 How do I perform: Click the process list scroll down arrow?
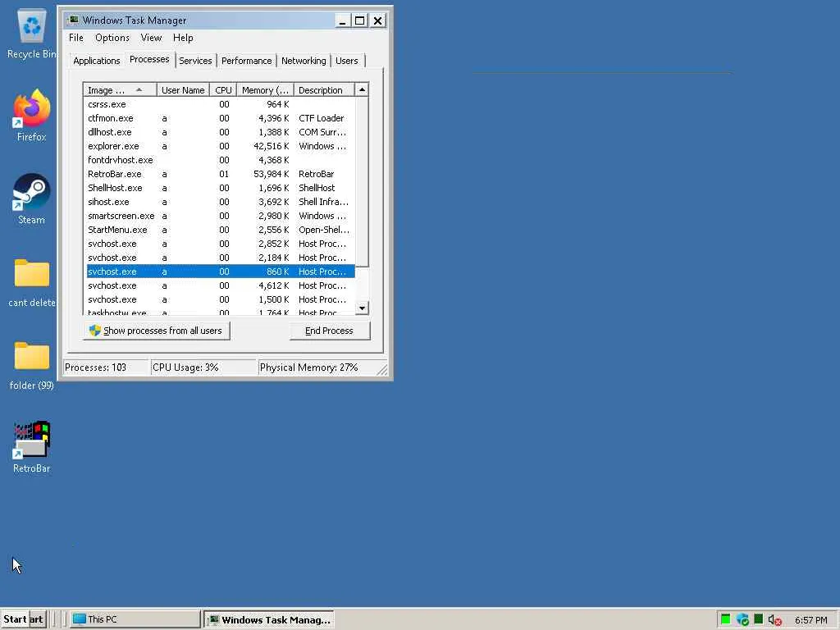(x=362, y=308)
